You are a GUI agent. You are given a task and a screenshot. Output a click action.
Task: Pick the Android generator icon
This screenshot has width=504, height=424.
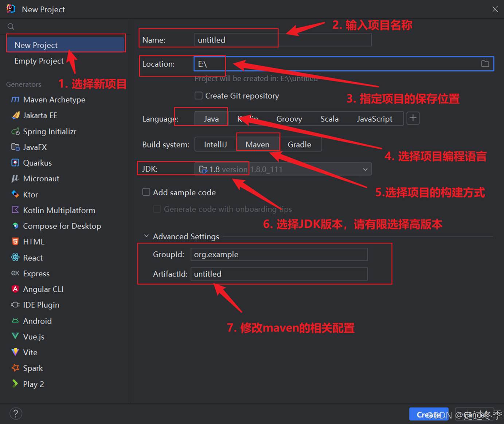(x=15, y=321)
